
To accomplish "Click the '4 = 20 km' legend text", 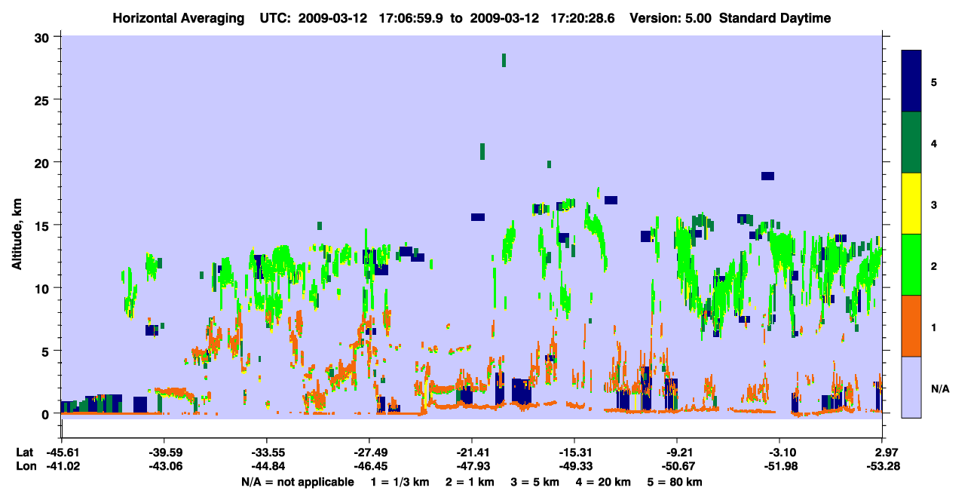I will [604, 482].
